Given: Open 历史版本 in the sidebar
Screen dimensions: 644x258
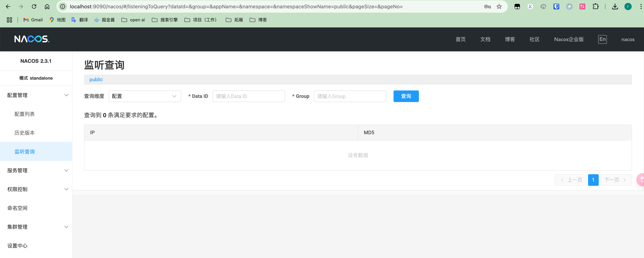Looking at the screenshot, I should point(24,133).
